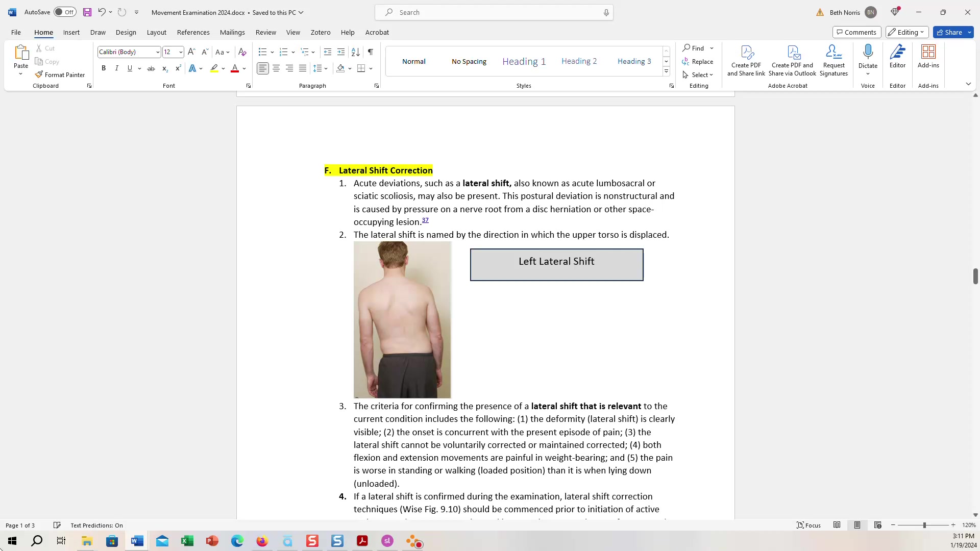Activate the Format Painter
The height and width of the screenshot is (551, 980).
click(60, 74)
